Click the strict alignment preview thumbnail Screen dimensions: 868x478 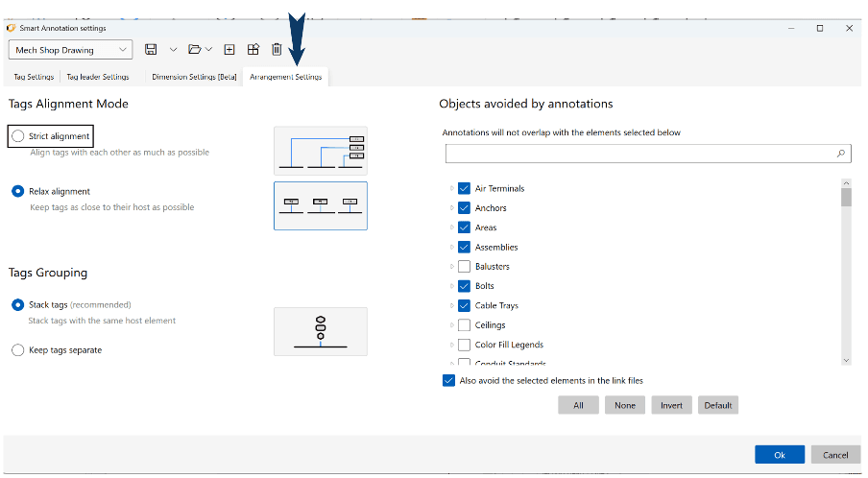pyautogui.click(x=321, y=151)
